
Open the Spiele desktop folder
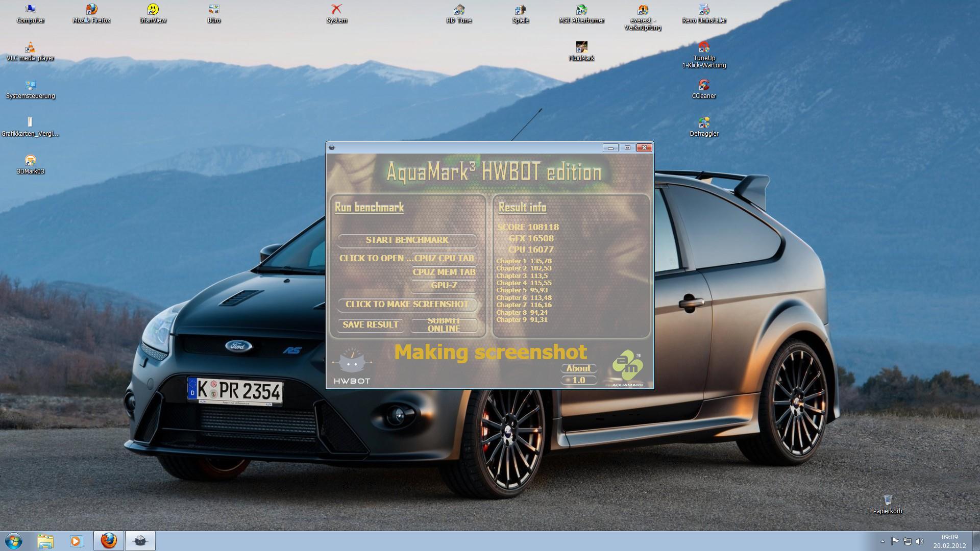pos(520,14)
